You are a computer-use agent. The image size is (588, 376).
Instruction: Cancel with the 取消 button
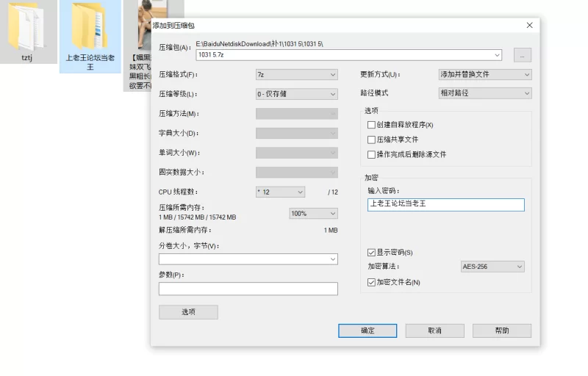click(434, 330)
